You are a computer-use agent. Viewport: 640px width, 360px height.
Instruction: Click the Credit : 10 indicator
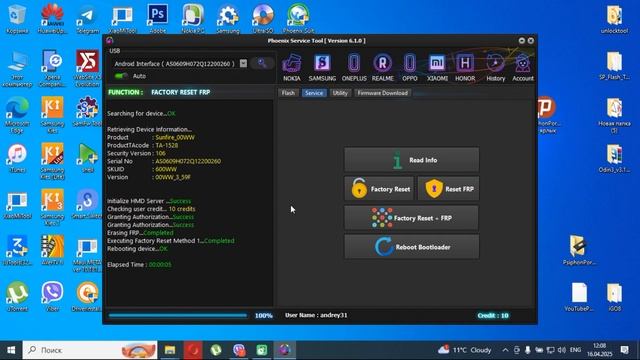point(493,316)
